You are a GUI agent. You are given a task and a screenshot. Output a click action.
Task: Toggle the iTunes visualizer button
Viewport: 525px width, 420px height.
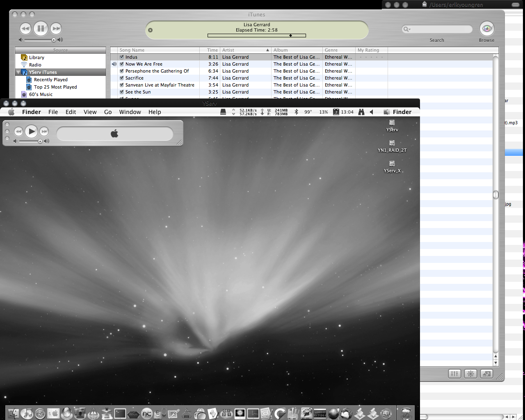(x=470, y=374)
